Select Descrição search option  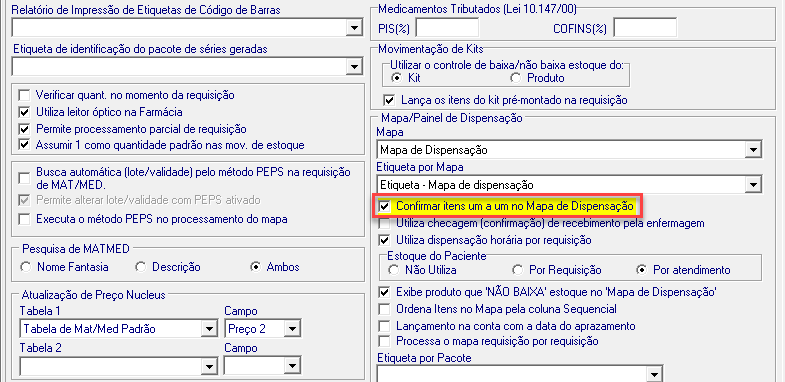[141, 267]
